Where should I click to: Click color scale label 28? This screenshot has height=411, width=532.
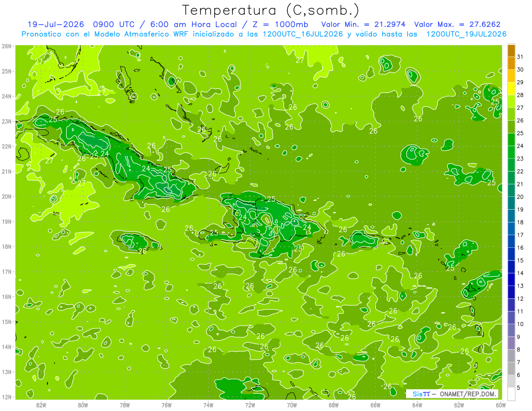tap(520, 95)
